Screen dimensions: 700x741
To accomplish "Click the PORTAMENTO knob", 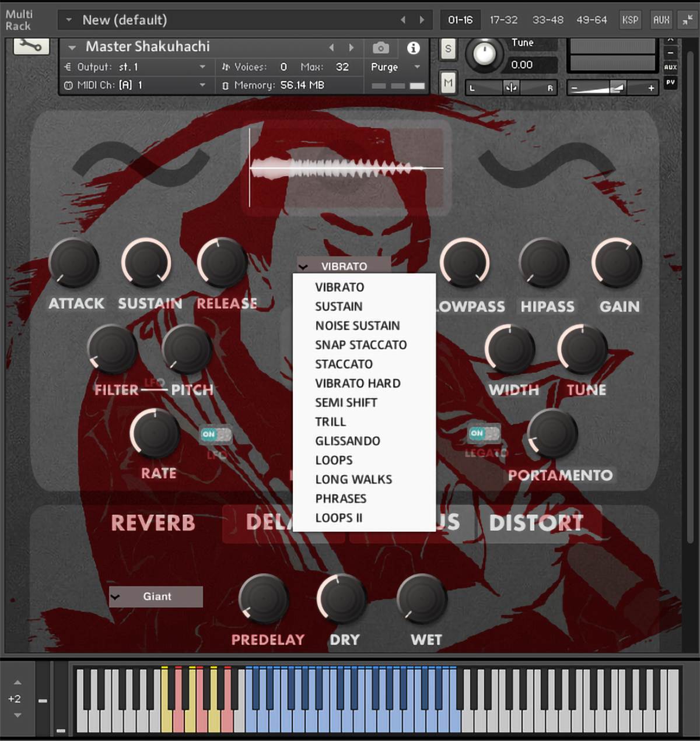I will click(x=552, y=434).
